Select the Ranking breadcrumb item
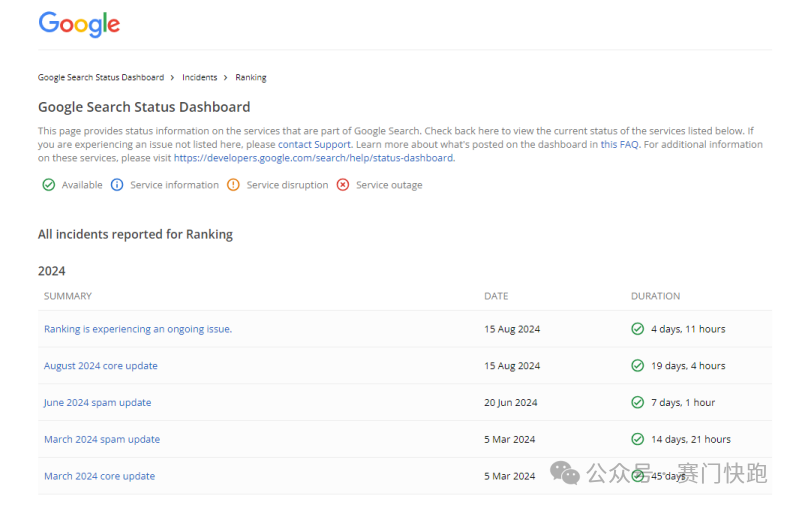 251,77
